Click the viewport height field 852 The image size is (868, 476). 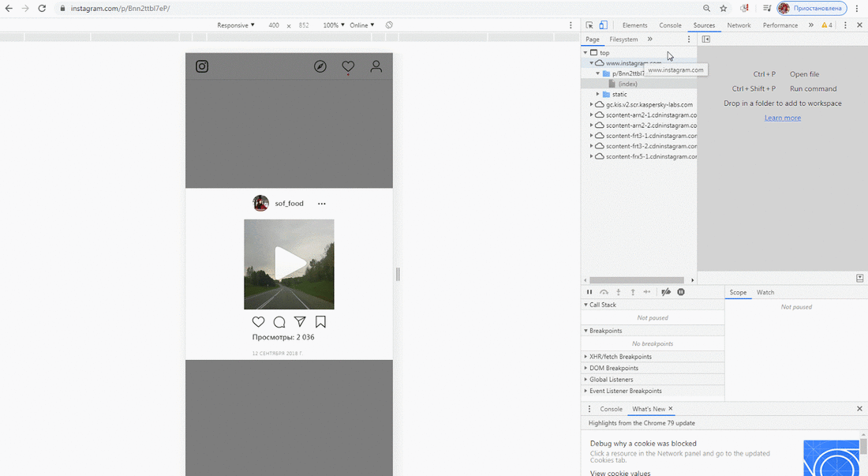pos(304,25)
